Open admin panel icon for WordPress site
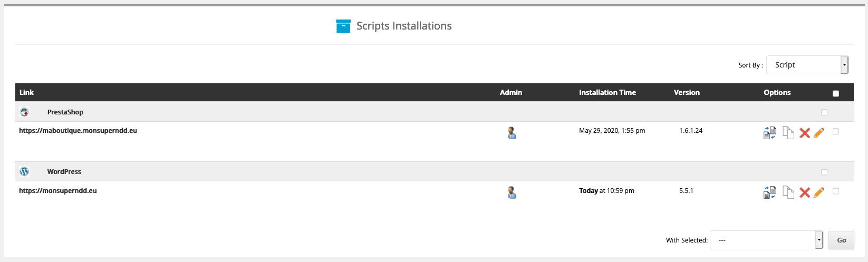This screenshot has width=868, height=262. pos(512,192)
